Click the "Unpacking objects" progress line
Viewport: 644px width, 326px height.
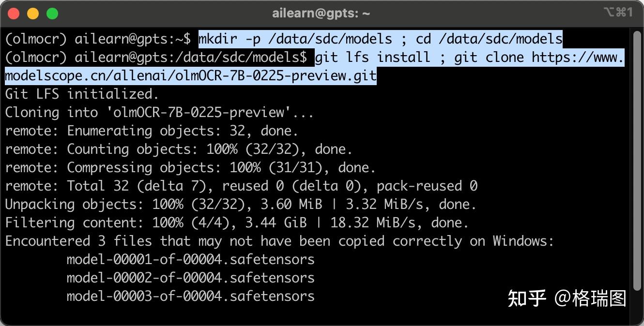click(241, 205)
